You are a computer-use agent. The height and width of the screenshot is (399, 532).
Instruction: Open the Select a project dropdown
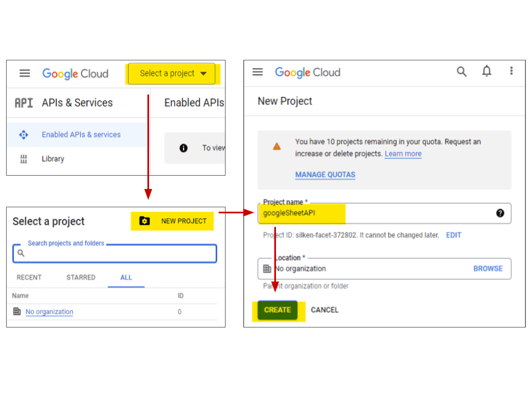172,73
